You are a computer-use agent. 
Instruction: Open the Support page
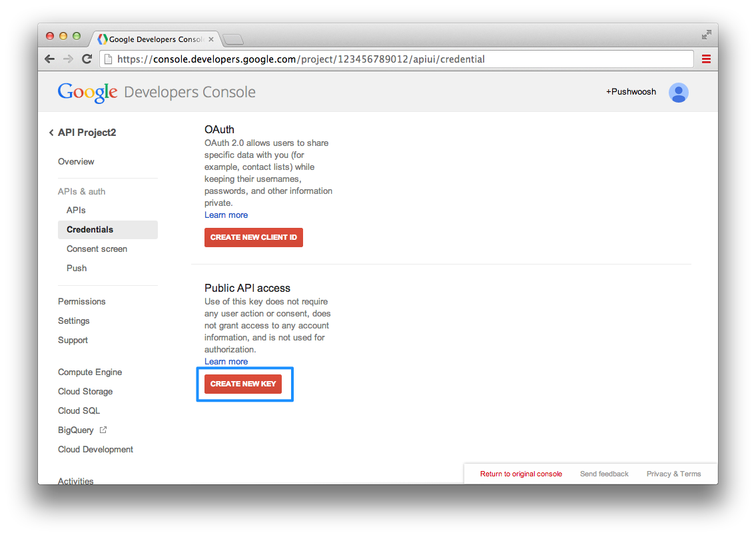[x=73, y=340]
